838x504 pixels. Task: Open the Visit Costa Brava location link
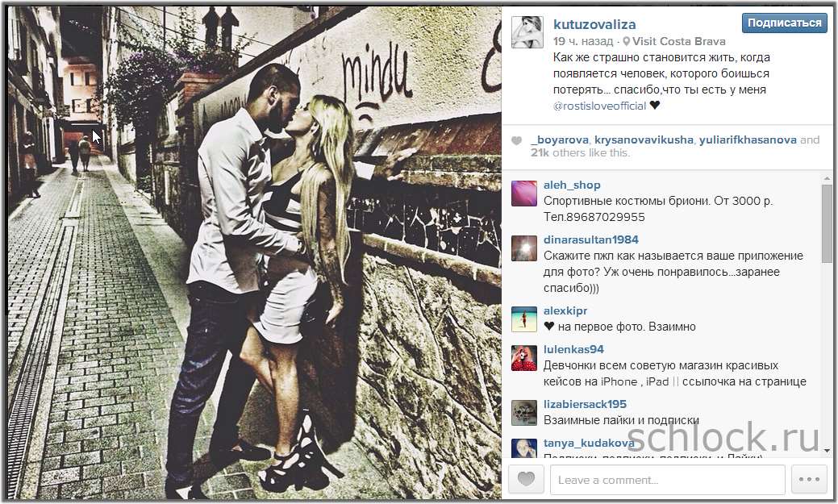(679, 42)
